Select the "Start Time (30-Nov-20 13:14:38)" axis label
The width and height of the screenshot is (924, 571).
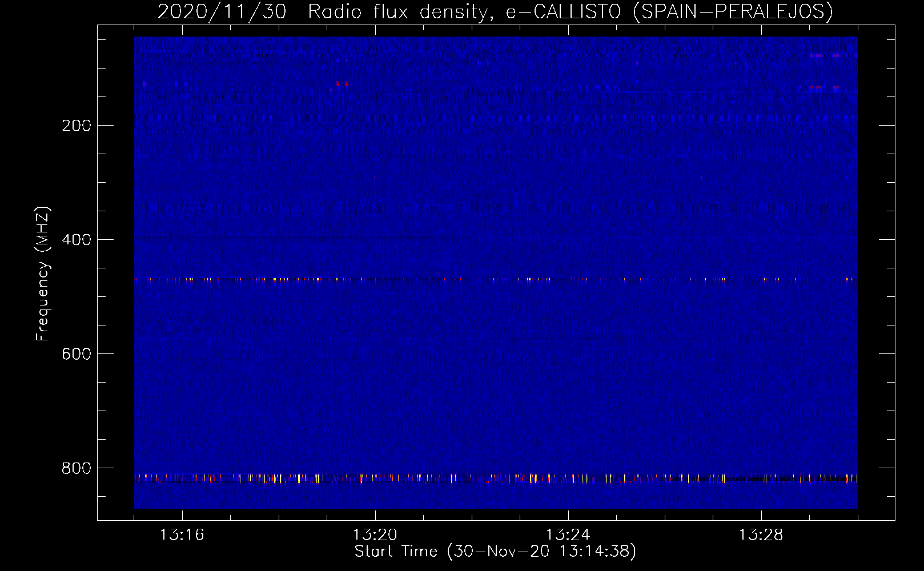(495, 552)
